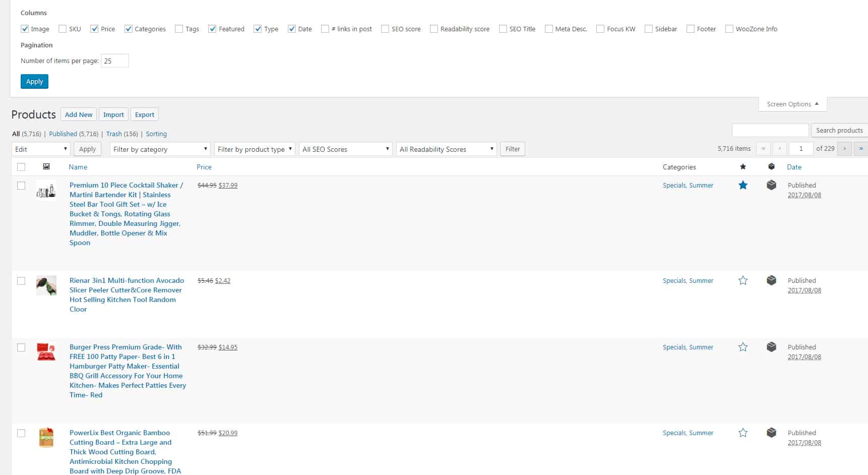
Task: Click the Featured star column header
Action: click(742, 167)
